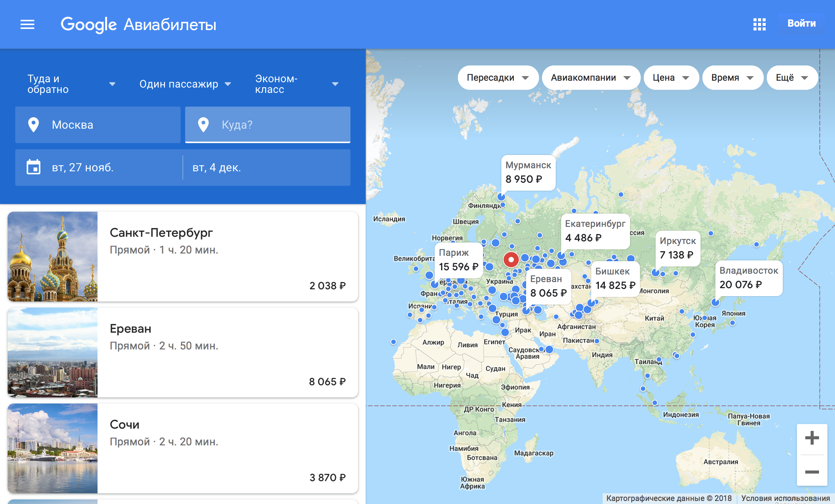Click the calendar icon by departure date
This screenshot has width=835, height=504.
click(x=34, y=167)
